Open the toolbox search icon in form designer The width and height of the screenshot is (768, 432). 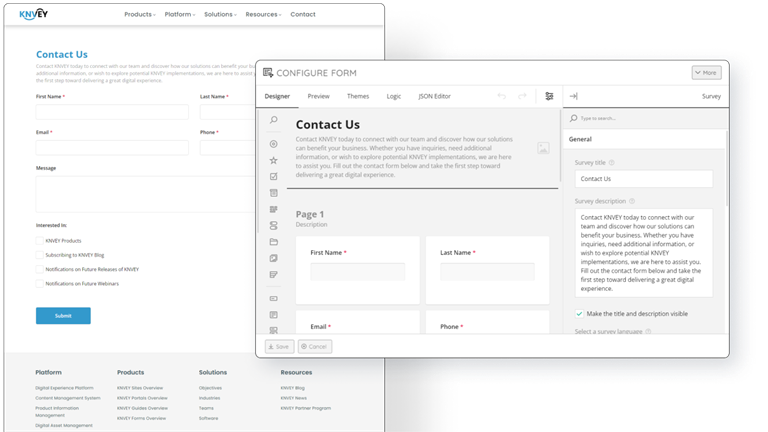(274, 120)
